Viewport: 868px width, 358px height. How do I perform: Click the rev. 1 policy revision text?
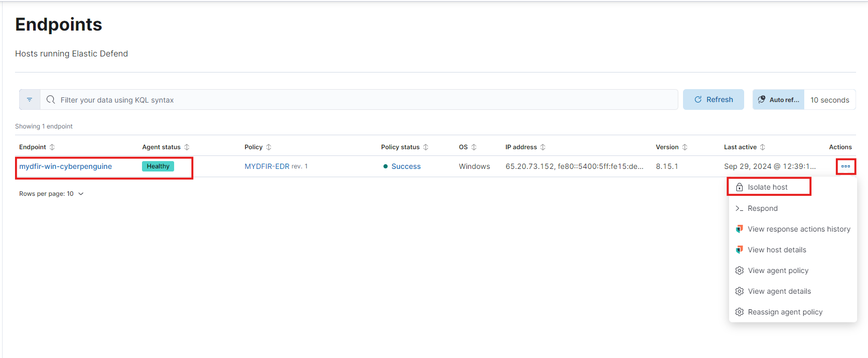coord(300,166)
